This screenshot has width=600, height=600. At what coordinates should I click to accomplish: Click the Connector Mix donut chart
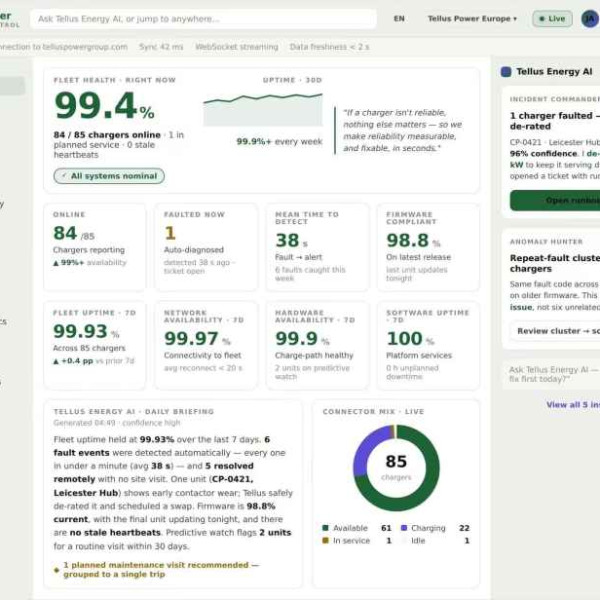[x=396, y=468]
